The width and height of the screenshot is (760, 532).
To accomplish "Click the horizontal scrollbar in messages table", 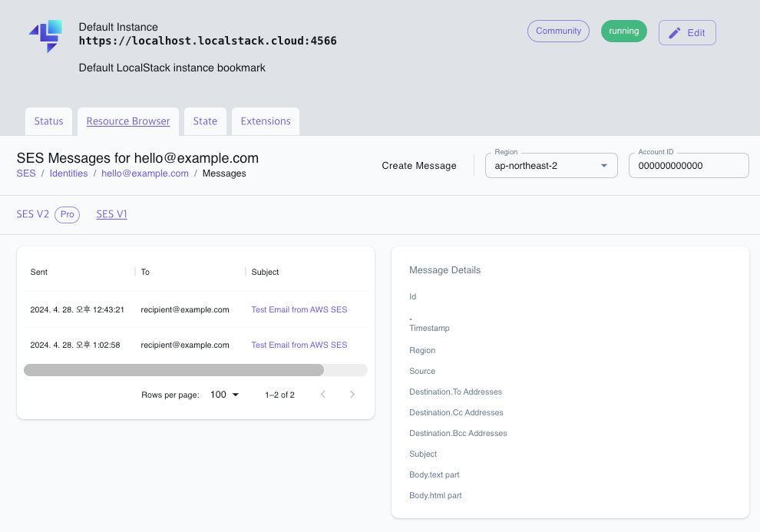I will [x=173, y=370].
